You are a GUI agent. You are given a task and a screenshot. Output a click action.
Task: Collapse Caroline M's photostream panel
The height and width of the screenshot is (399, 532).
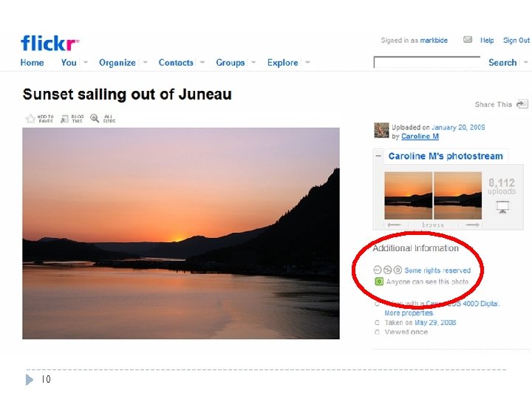pyautogui.click(x=378, y=156)
